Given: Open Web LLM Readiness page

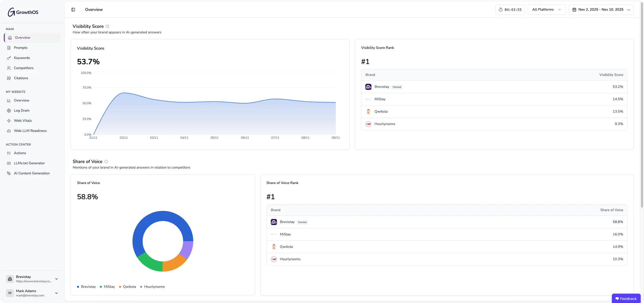Looking at the screenshot, I should tap(30, 131).
